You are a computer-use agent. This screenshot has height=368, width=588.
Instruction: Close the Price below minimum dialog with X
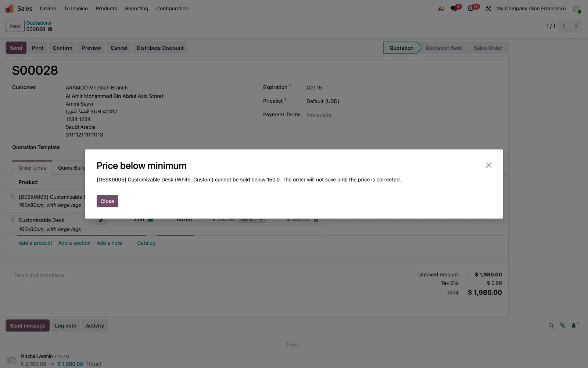[x=488, y=165]
